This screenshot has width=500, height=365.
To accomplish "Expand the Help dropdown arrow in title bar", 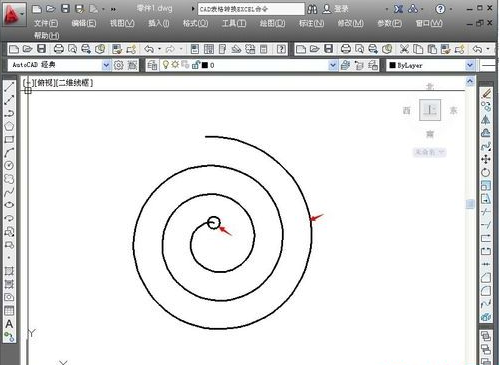I will (x=451, y=9).
